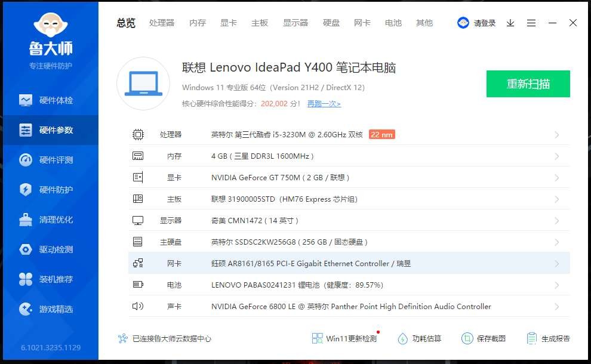Viewport: 591px width, 364px height.
Task: Click the 保存截图 screenshot icon
Action: pos(467,338)
